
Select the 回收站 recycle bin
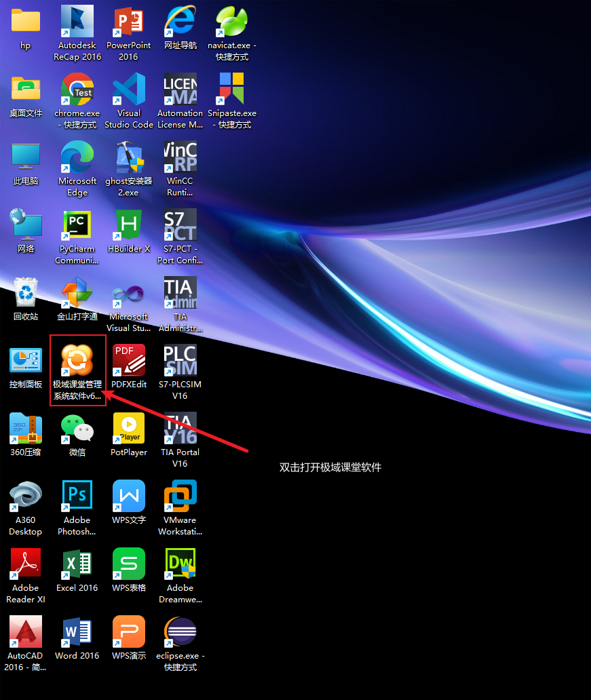(26, 293)
